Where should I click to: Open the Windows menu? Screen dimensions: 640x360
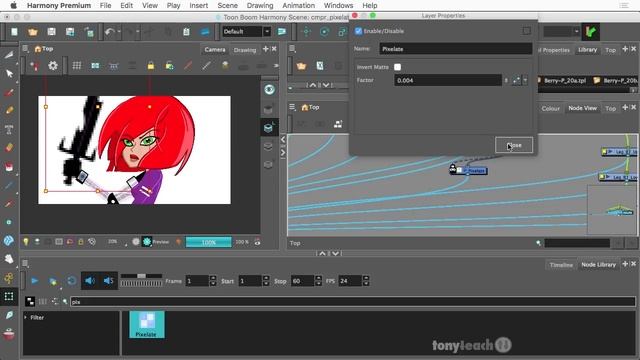coord(338,5)
